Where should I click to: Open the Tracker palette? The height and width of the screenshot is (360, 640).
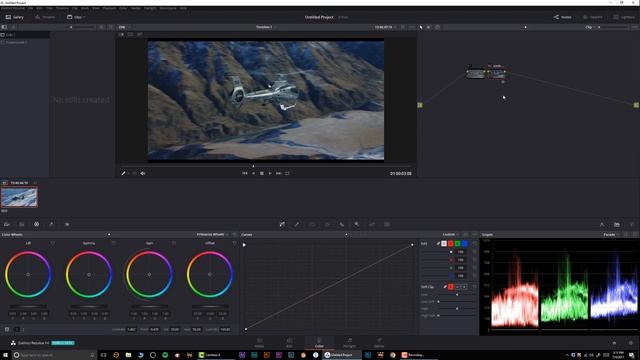click(327, 224)
